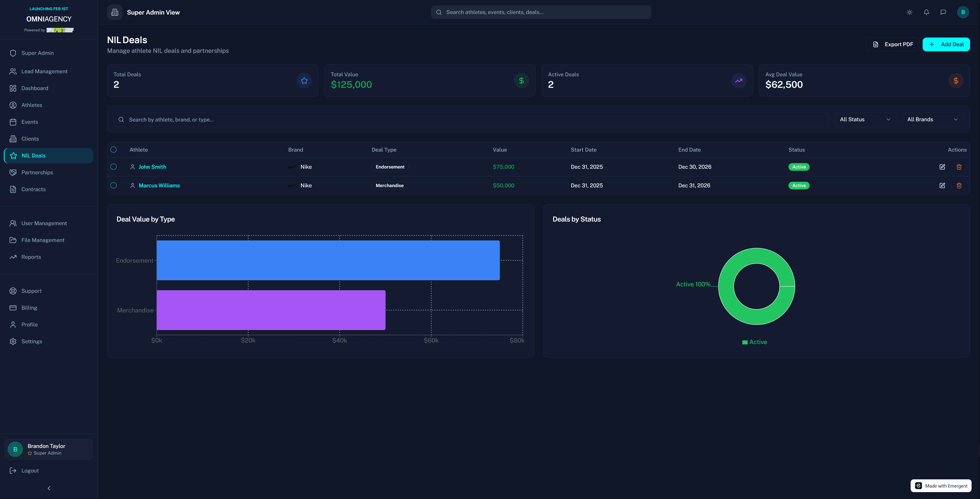Open File Management
Image resolution: width=980 pixels, height=499 pixels.
point(48,240)
